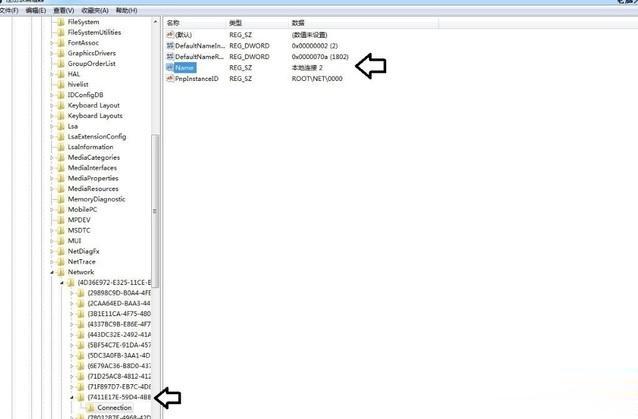Open the 查看(V) menu
Screen dimensions: 638x419
pyautogui.click(x=64, y=11)
